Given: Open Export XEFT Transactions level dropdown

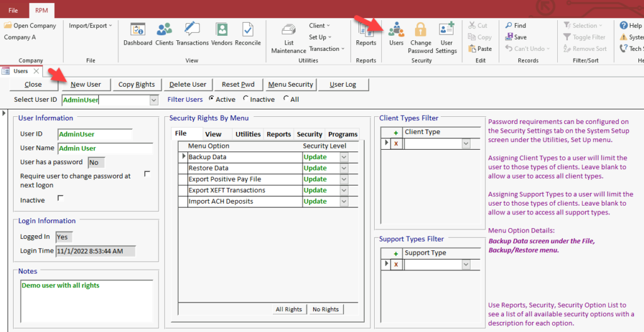Looking at the screenshot, I should 344,191.
